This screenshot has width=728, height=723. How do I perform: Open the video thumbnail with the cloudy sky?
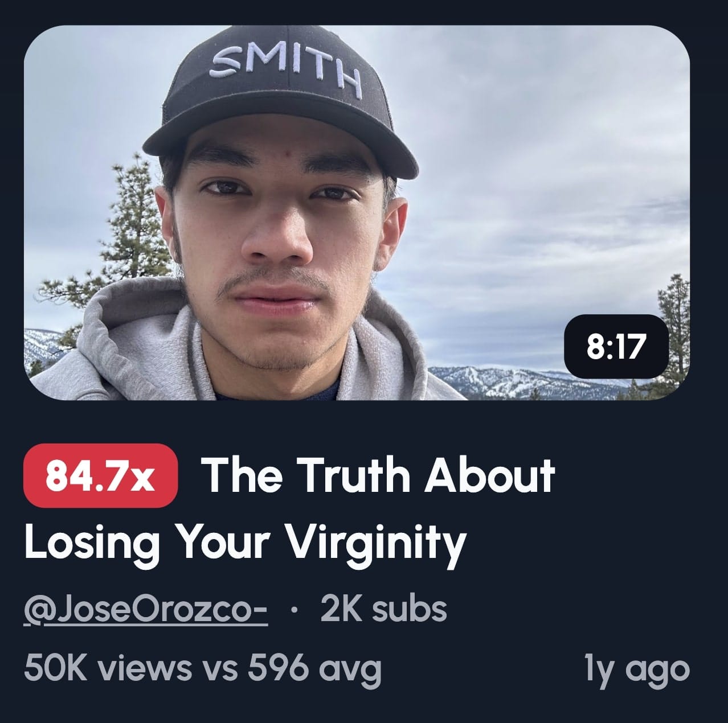[357, 212]
